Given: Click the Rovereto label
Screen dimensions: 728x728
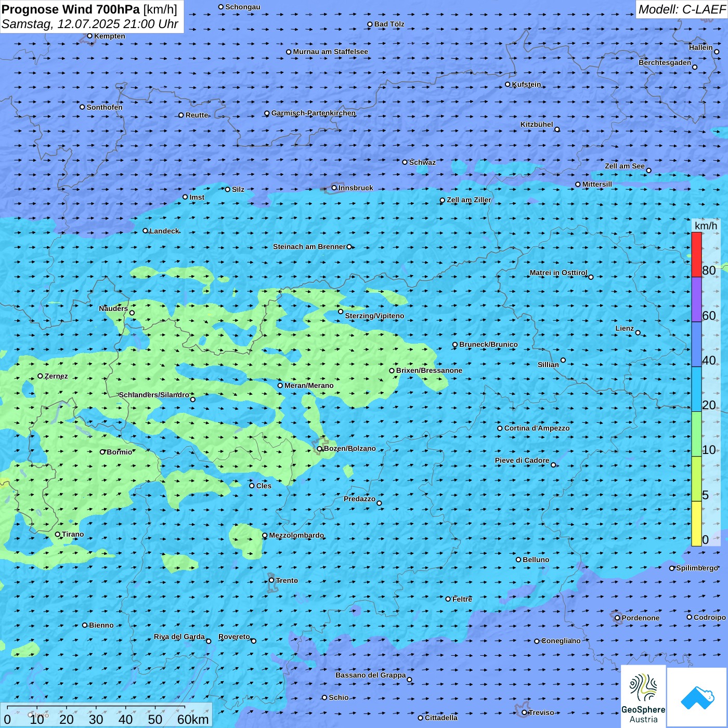Looking at the screenshot, I should click(234, 636).
